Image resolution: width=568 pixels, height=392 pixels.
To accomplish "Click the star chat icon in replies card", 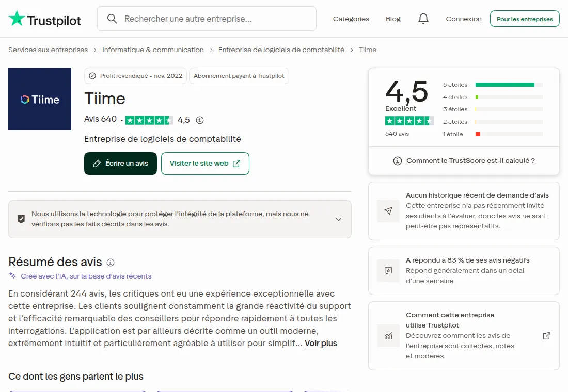I will [x=388, y=271].
